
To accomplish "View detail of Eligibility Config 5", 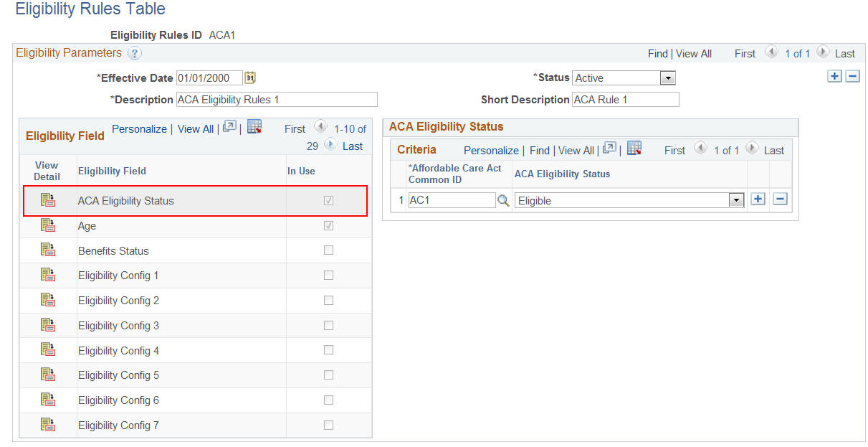I will point(48,375).
